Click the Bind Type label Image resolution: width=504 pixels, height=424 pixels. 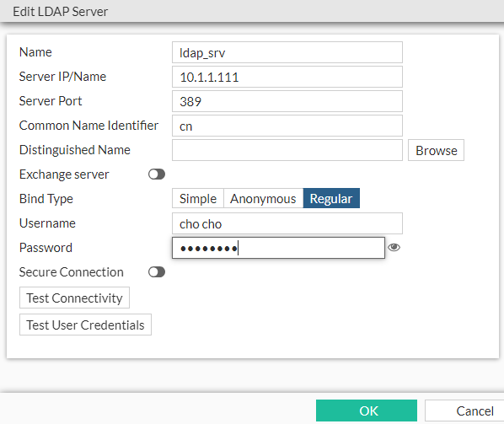[x=46, y=199]
